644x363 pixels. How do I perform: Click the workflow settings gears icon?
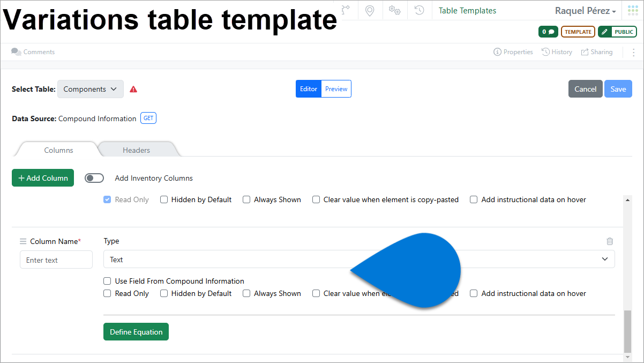394,10
